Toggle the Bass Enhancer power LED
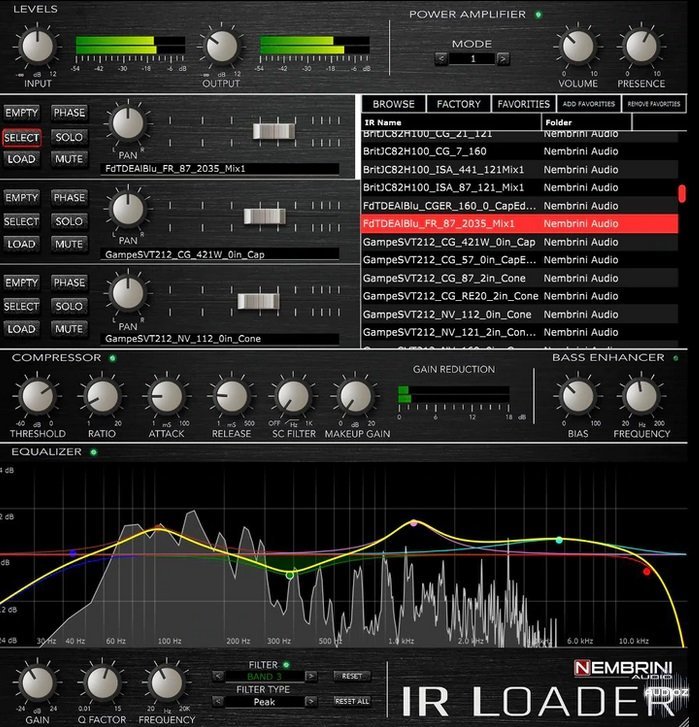The width and height of the screenshot is (699, 727). pos(676,358)
